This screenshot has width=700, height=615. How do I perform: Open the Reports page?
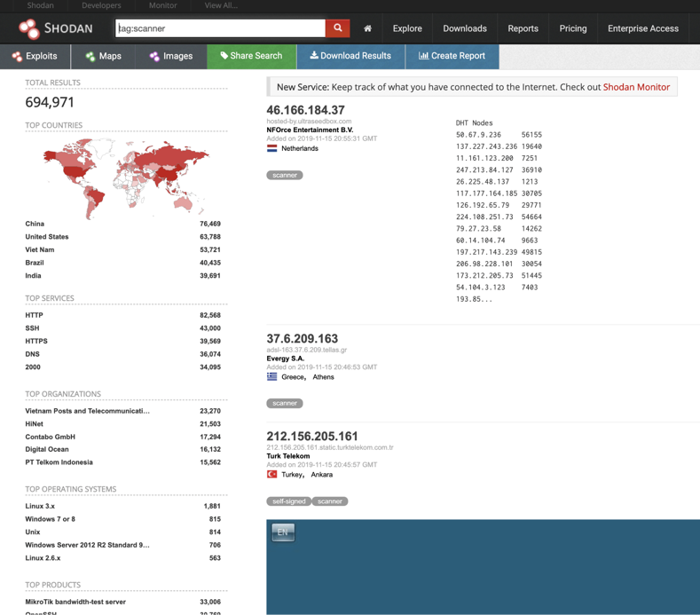tap(523, 28)
